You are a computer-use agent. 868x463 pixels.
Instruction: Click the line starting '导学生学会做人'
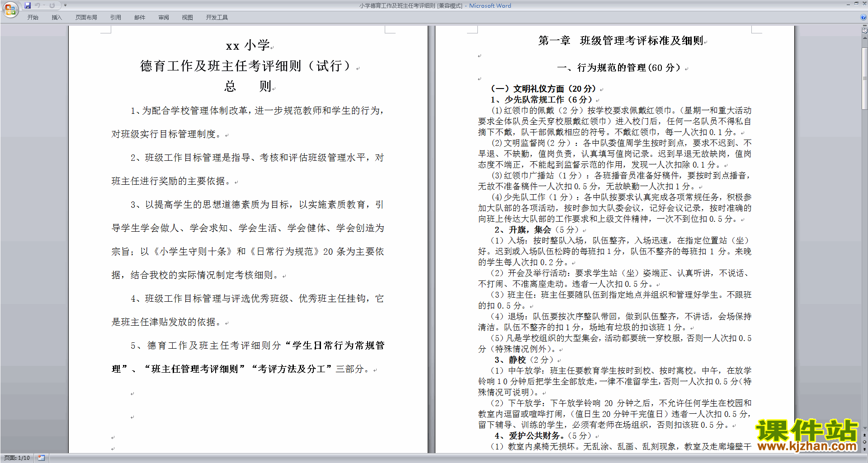click(x=248, y=228)
